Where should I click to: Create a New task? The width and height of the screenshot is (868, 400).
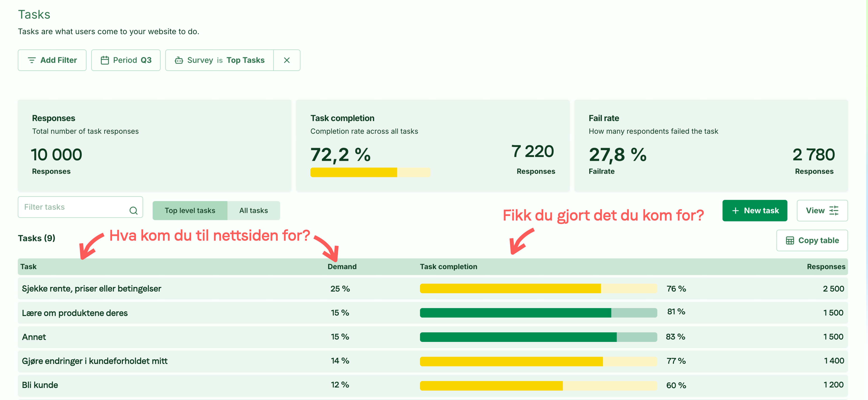755,211
